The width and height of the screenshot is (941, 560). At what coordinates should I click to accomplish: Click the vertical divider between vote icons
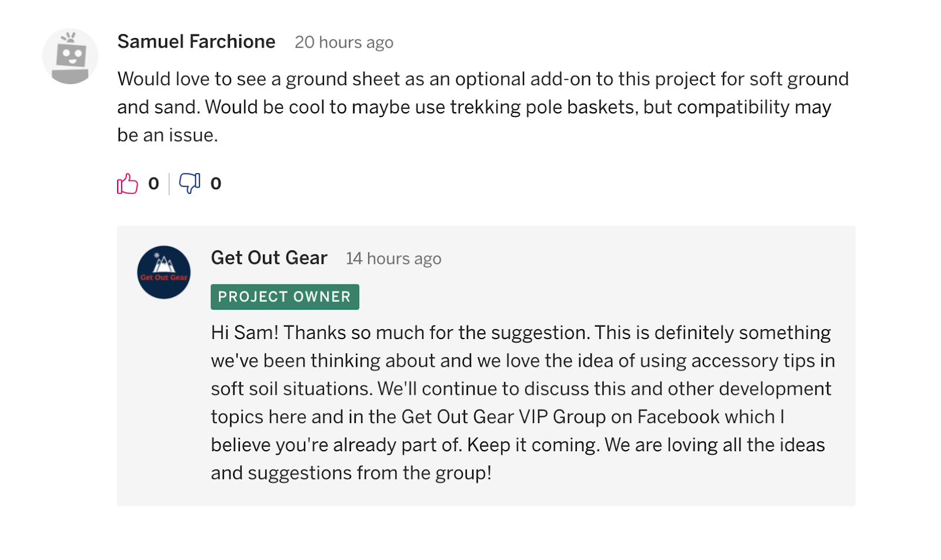169,184
